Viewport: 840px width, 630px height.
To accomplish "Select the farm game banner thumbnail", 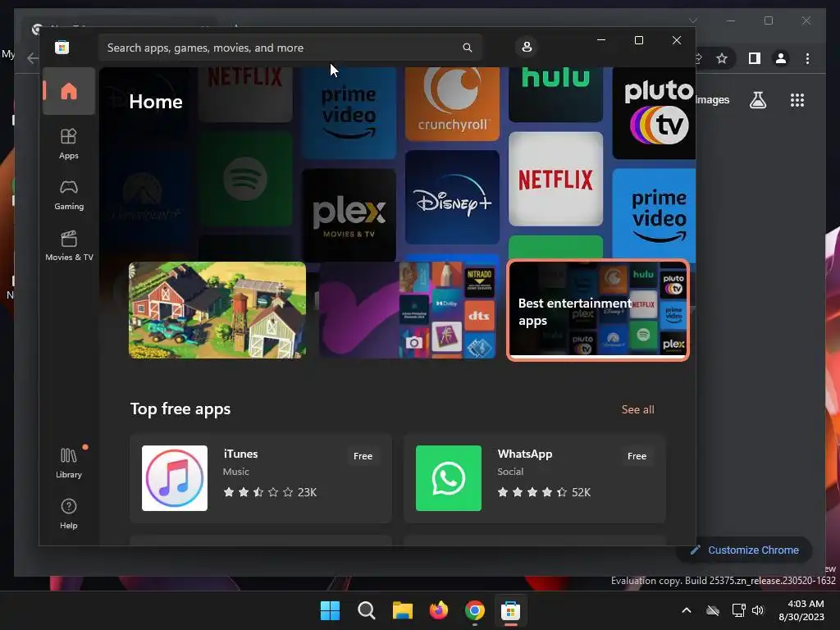I will tap(217, 310).
